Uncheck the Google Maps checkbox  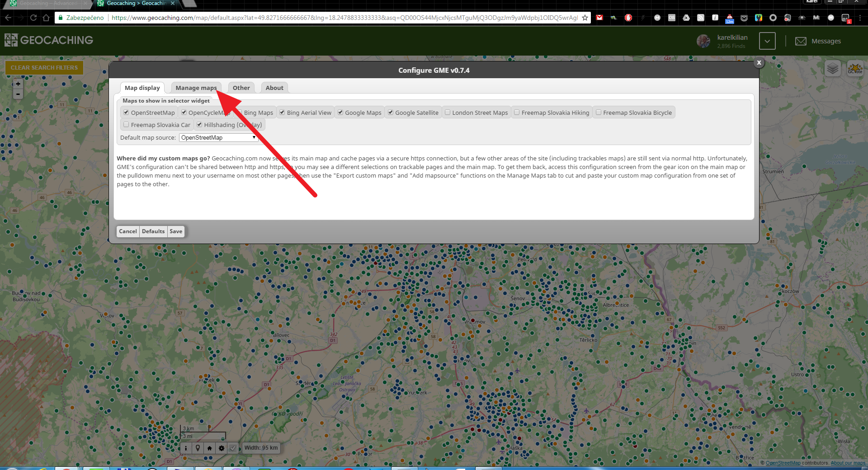click(340, 113)
